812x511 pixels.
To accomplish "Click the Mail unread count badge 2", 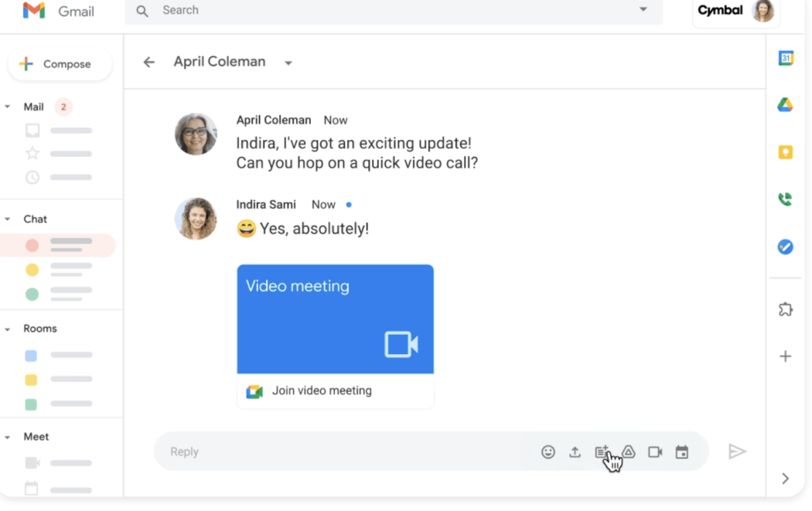I will [x=63, y=107].
